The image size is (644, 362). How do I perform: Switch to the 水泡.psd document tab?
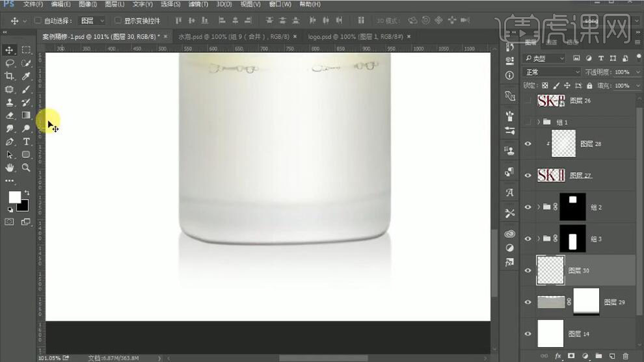coord(234,36)
